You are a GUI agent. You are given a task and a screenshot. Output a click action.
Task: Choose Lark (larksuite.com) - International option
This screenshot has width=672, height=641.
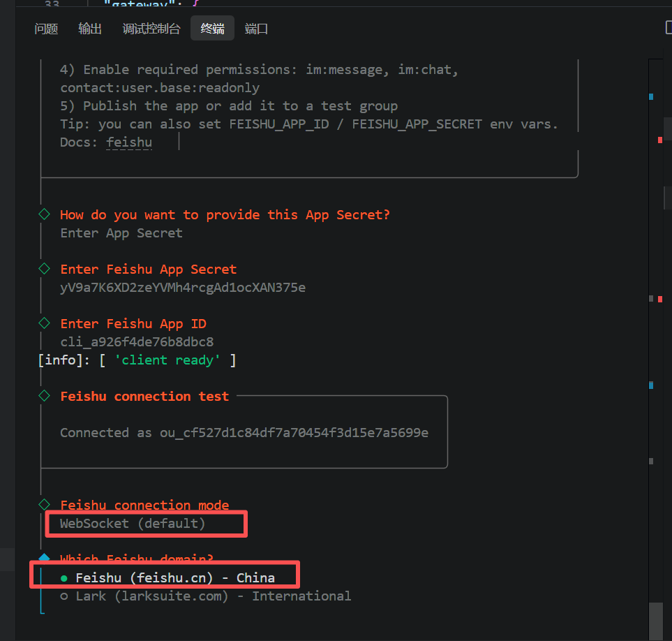coord(205,596)
